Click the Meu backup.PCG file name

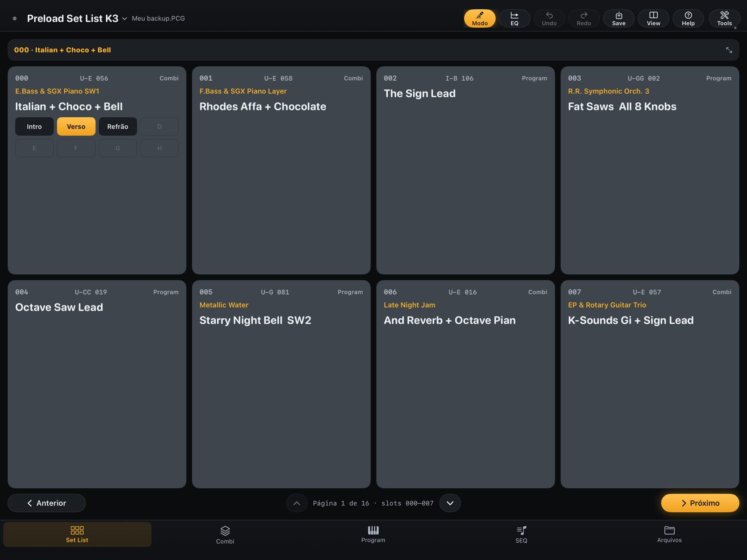(x=158, y=18)
